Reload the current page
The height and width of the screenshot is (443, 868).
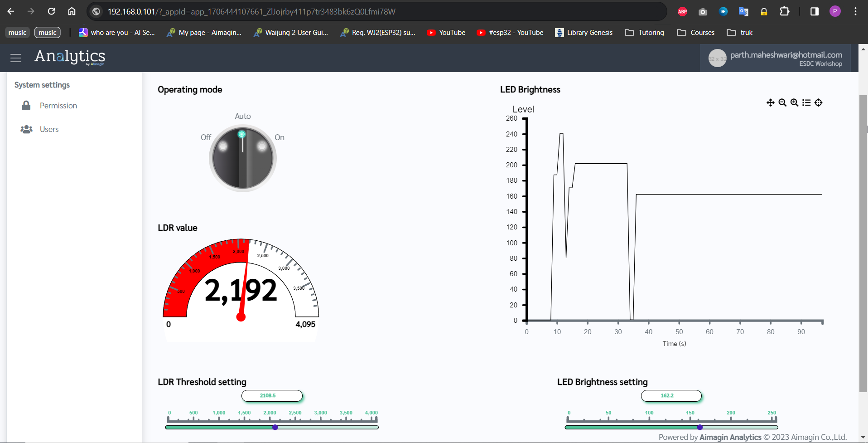point(52,11)
